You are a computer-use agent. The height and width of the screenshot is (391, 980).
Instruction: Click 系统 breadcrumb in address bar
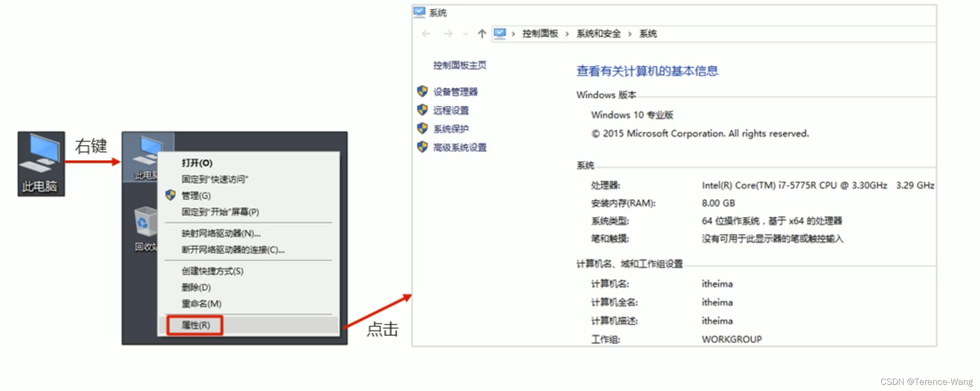[x=648, y=33]
